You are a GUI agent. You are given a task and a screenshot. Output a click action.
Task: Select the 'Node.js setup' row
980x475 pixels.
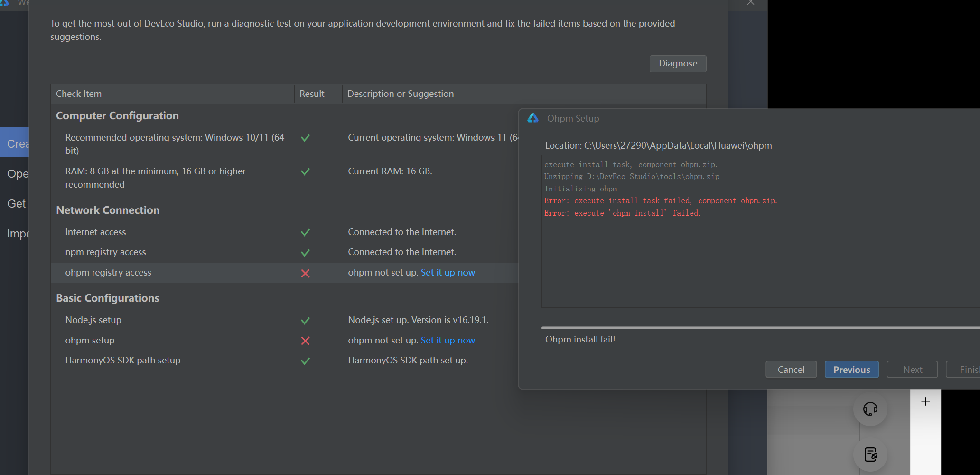coord(285,320)
